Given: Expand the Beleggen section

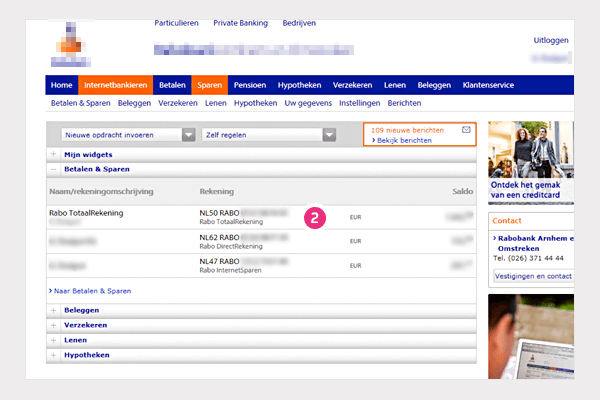Looking at the screenshot, I should (x=54, y=310).
